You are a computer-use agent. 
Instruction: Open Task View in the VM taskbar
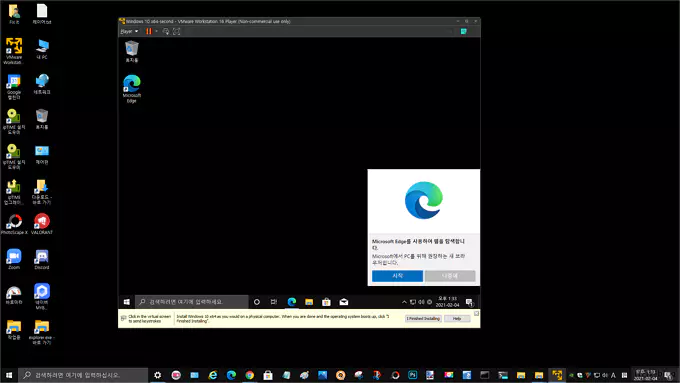tap(274, 302)
